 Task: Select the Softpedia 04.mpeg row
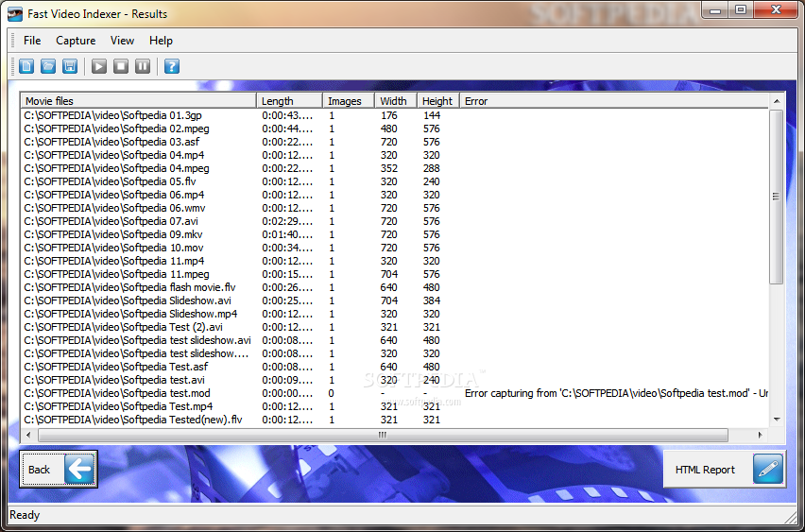395,168
